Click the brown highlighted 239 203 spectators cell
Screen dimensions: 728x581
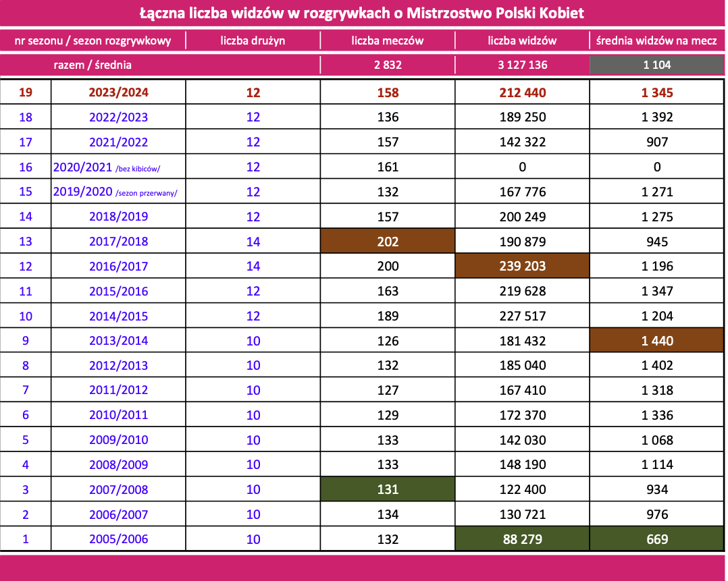tap(522, 267)
